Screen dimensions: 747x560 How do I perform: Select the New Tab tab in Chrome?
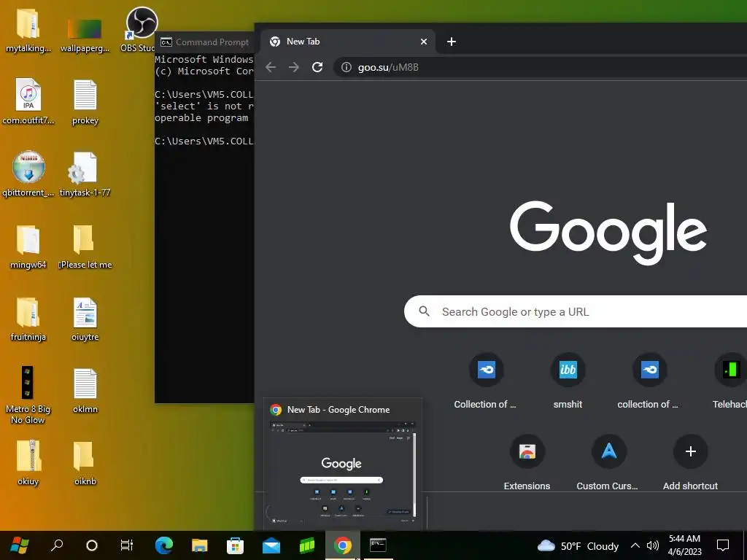348,42
